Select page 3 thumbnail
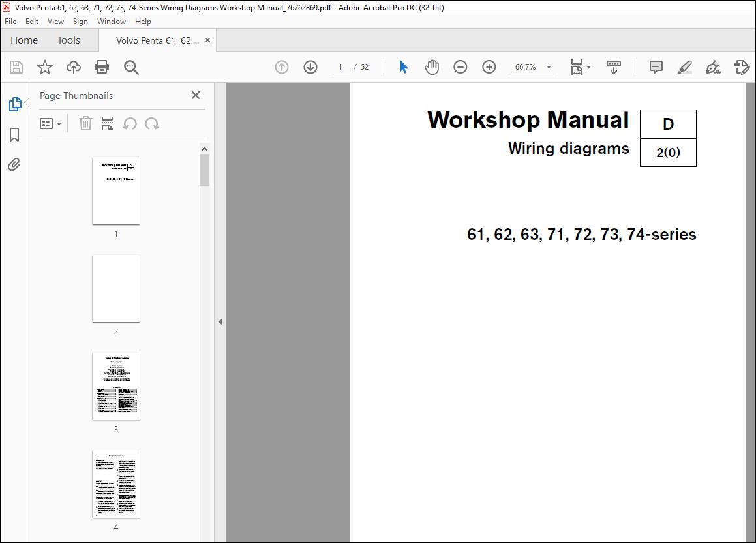 116,387
